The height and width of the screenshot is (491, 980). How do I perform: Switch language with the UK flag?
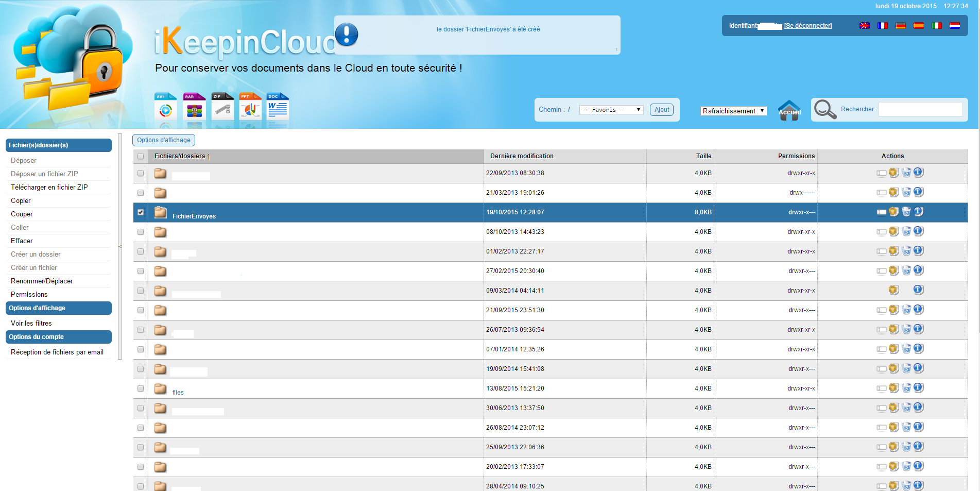[x=865, y=25]
